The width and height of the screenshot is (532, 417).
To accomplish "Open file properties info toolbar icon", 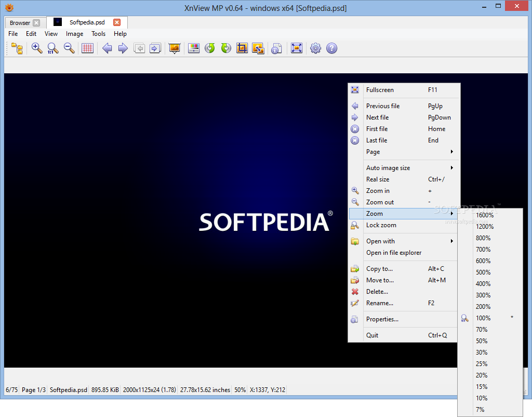I will [276, 48].
